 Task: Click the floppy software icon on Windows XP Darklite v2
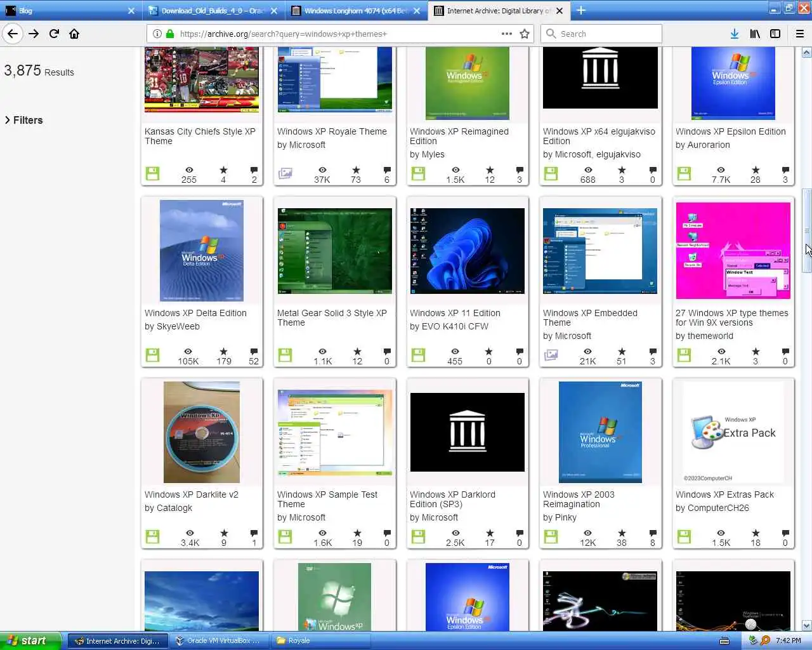pos(152,537)
